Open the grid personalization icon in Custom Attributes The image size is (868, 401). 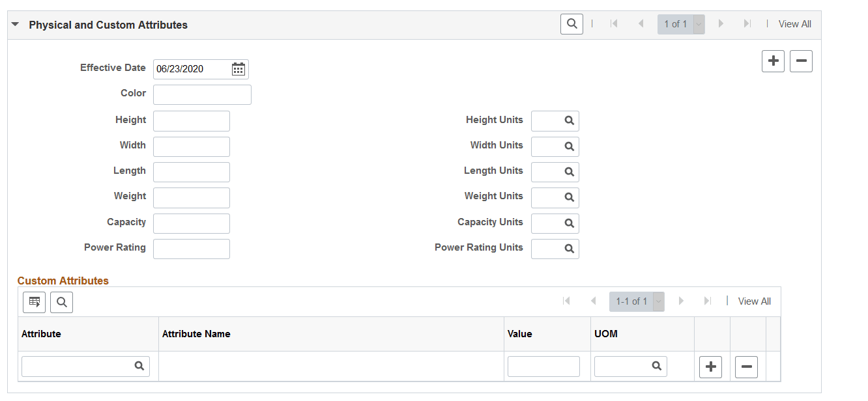coord(34,301)
